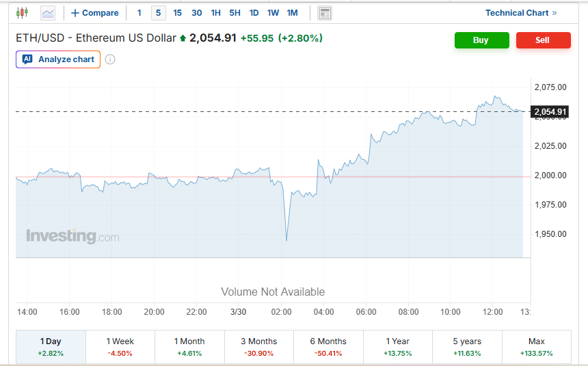Show the Max time range tab
588x366 pixels.
click(x=537, y=347)
